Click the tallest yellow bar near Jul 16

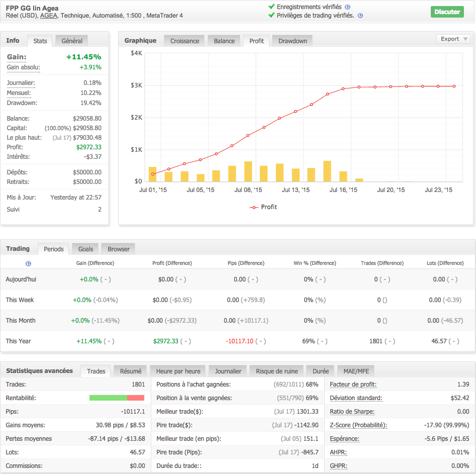coord(327,171)
